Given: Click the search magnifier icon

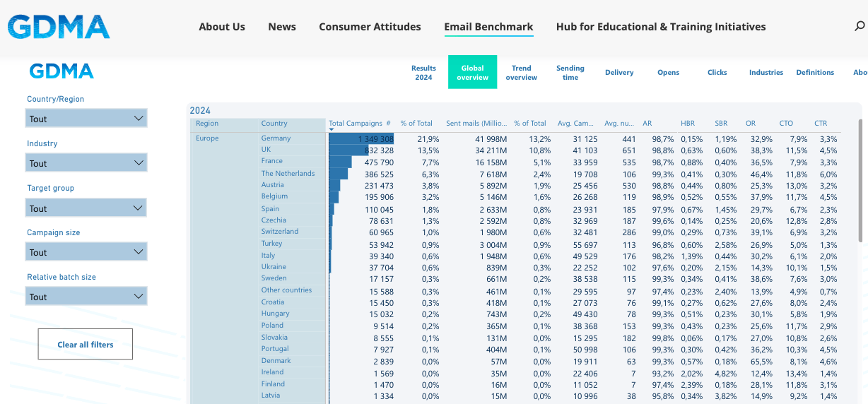Looking at the screenshot, I should tap(860, 27).
